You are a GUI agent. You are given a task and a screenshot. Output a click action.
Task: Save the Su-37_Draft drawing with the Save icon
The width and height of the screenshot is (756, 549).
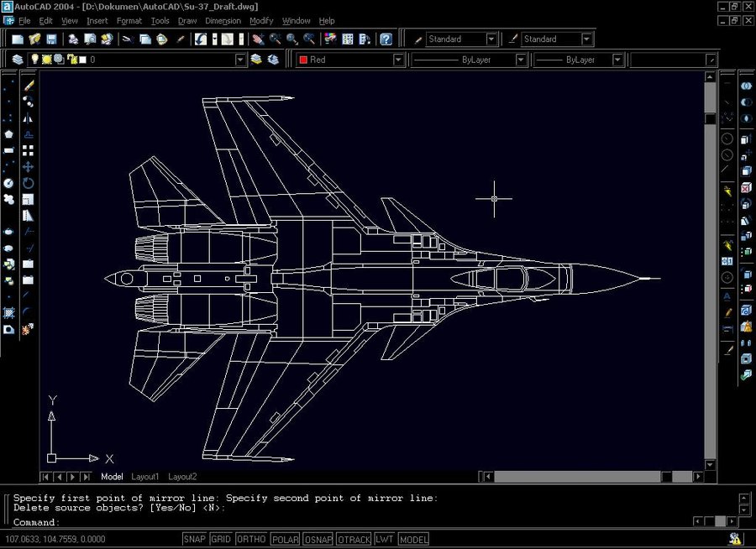[x=52, y=39]
